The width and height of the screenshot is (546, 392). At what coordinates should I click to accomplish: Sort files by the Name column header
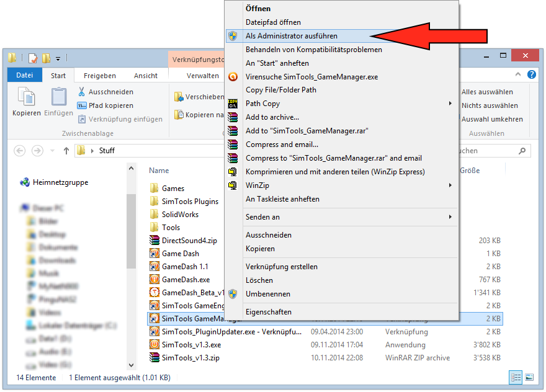point(159,171)
